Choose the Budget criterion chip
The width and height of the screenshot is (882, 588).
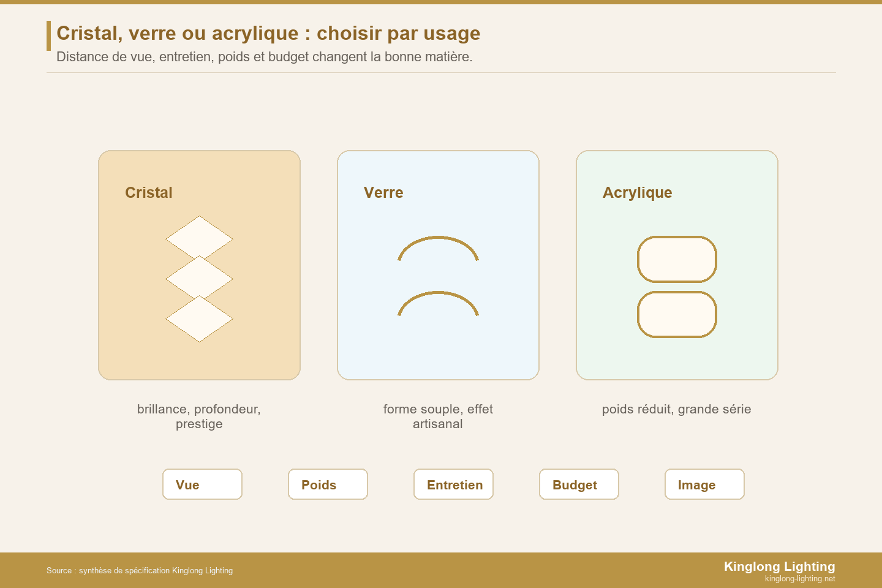pyautogui.click(x=579, y=484)
